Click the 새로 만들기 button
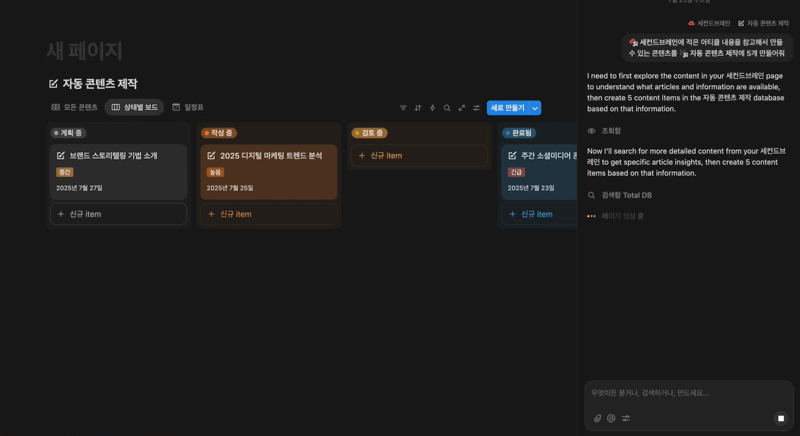The image size is (800, 436). pyautogui.click(x=508, y=108)
